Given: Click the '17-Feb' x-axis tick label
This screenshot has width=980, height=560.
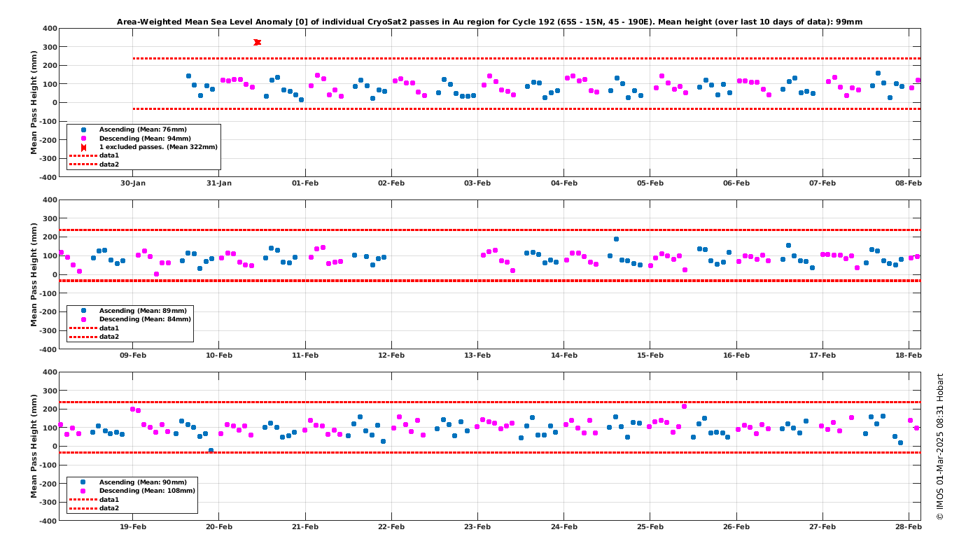Looking at the screenshot, I should (x=822, y=356).
